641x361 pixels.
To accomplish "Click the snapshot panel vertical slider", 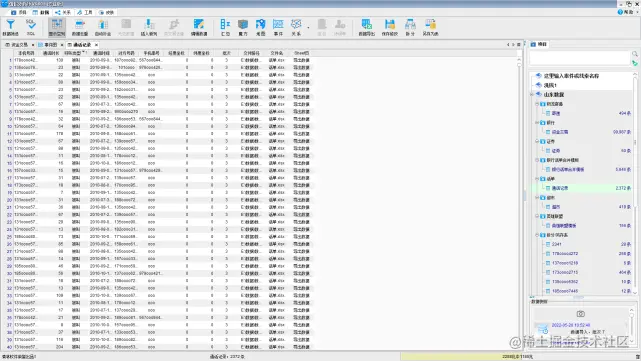I will 632,325.
